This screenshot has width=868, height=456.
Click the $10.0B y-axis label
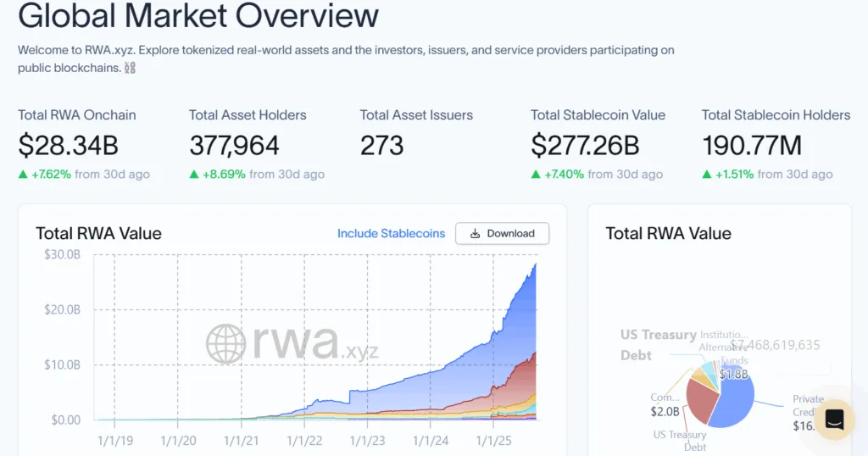coord(62,364)
